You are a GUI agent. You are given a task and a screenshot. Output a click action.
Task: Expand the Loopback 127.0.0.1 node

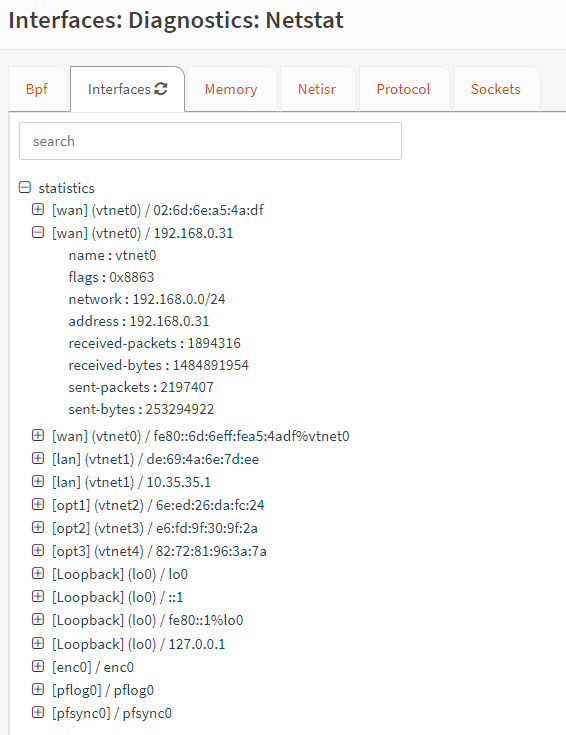point(38,643)
